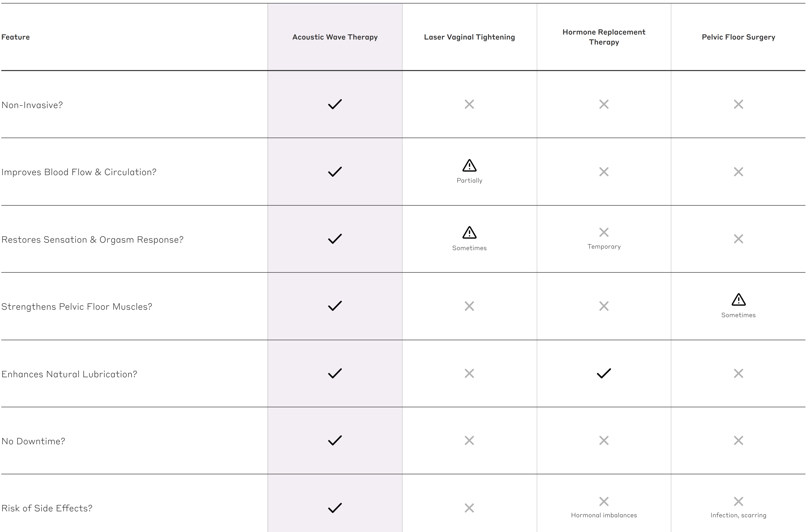Click Hormone Replacement checkmark for Natural Lubrication
The image size is (808, 532).
tap(604, 373)
